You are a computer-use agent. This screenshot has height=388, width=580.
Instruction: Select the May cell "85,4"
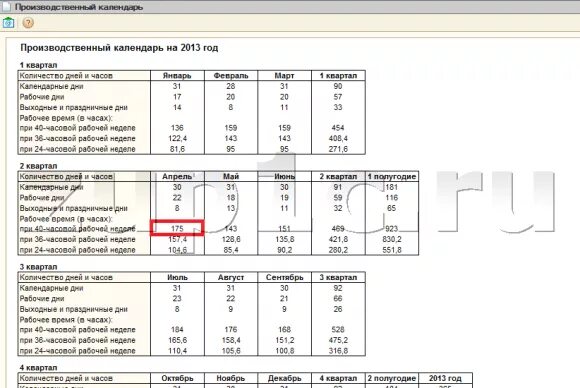(231, 250)
